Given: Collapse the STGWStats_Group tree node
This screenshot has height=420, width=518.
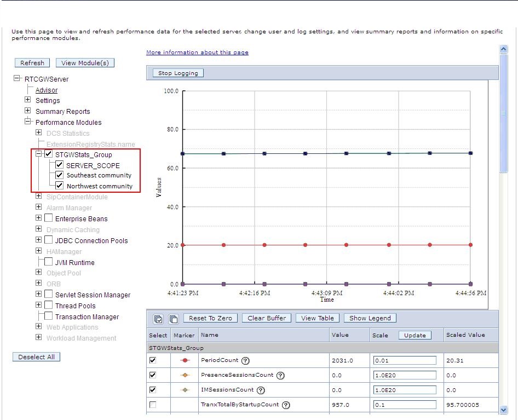Looking at the screenshot, I should point(38,154).
